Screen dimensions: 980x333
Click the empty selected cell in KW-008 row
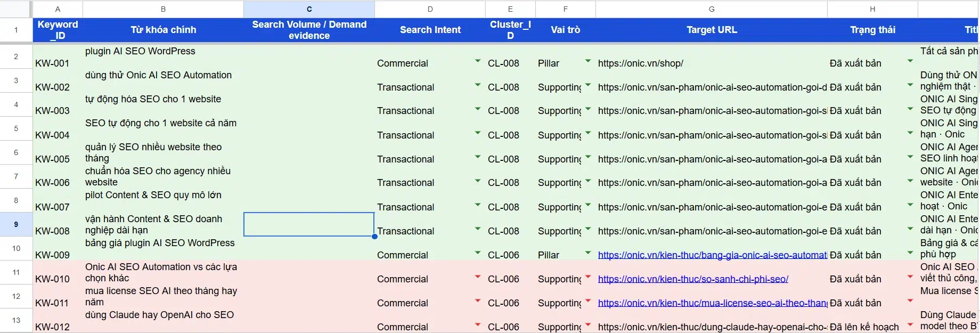[309, 224]
